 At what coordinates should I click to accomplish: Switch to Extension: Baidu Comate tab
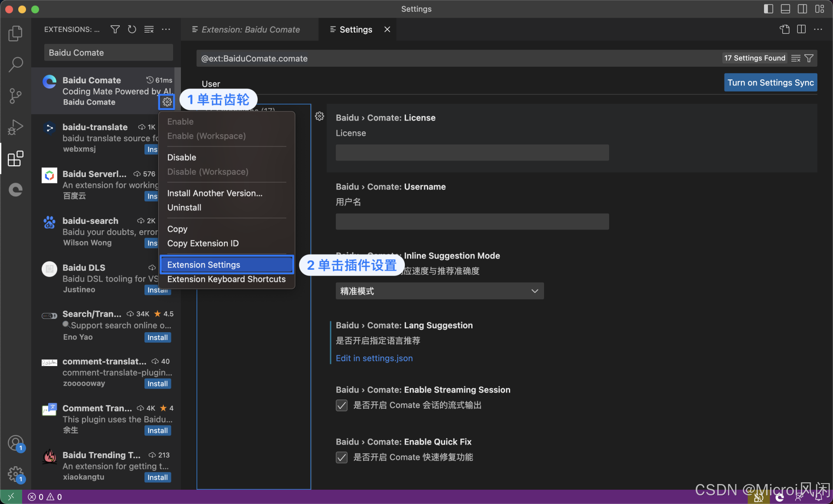coord(250,29)
